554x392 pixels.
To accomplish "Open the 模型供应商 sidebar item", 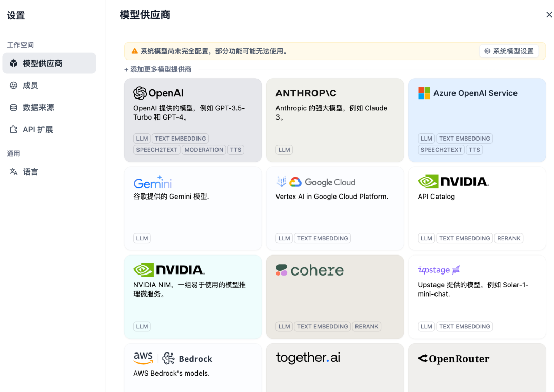I will pos(49,63).
